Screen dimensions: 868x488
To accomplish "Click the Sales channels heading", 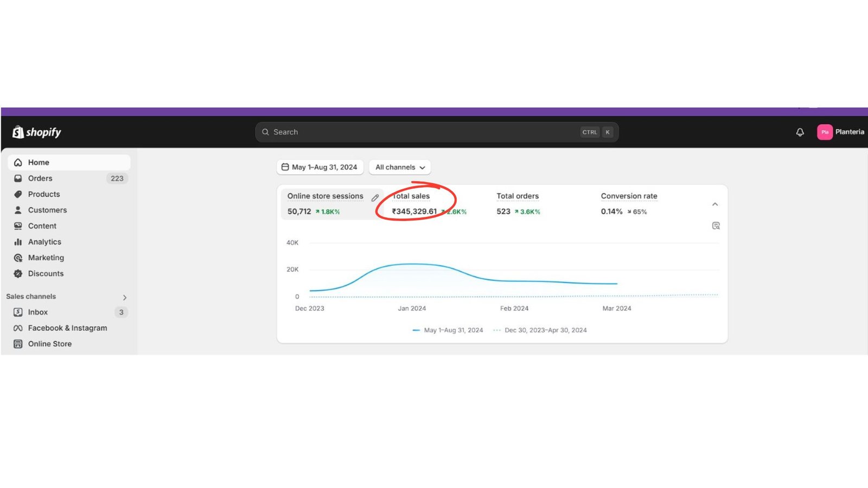I will click(x=31, y=297).
